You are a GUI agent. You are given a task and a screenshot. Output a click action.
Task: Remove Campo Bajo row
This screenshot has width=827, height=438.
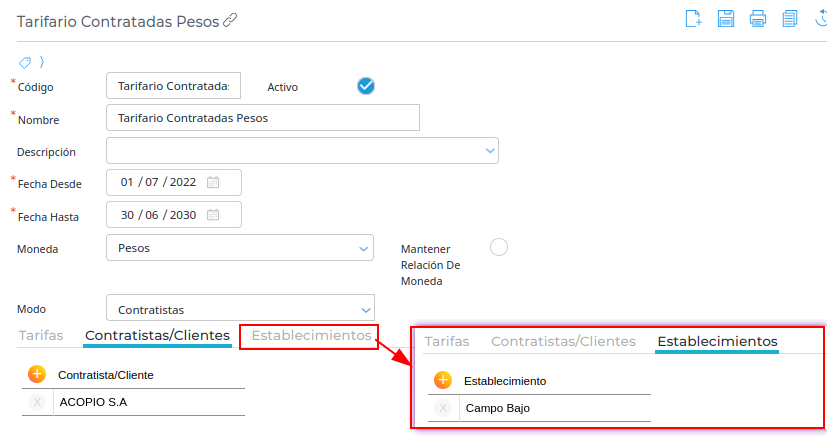[443, 408]
